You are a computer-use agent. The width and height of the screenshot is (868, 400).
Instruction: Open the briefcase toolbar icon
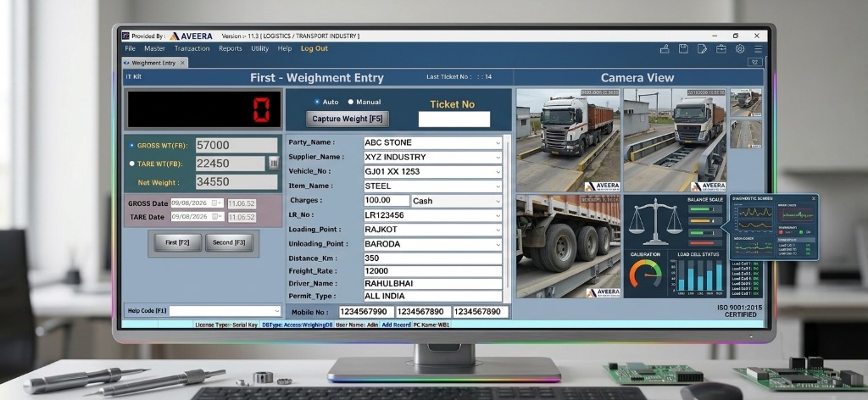721,48
